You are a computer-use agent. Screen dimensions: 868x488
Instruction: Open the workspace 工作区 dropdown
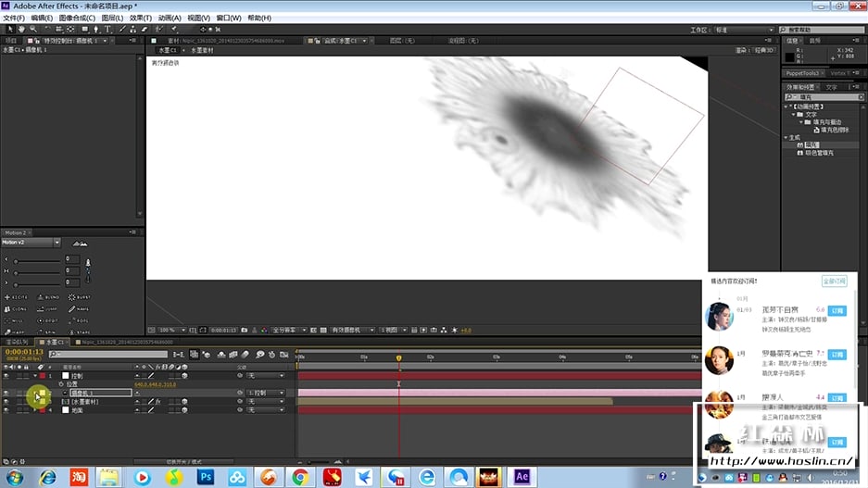tap(744, 30)
